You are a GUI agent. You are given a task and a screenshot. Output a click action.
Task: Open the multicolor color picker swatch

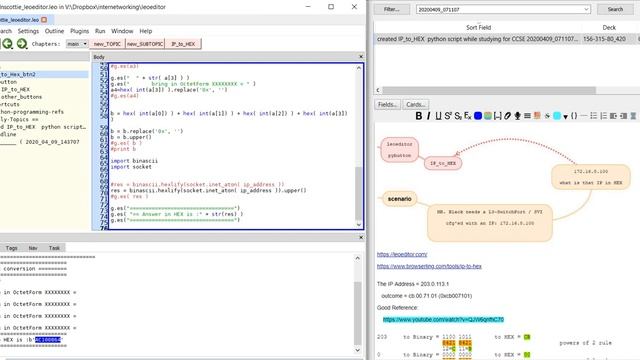point(488,116)
